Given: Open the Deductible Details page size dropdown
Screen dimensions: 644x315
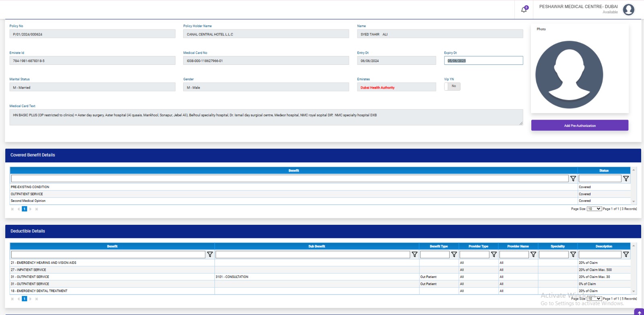Looking at the screenshot, I should pyautogui.click(x=594, y=298).
